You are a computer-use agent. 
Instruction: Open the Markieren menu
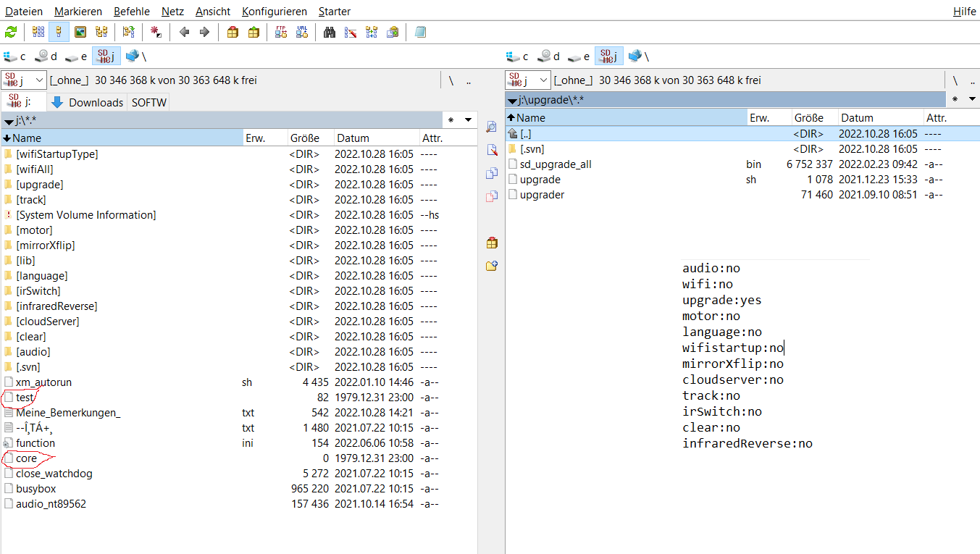point(78,12)
